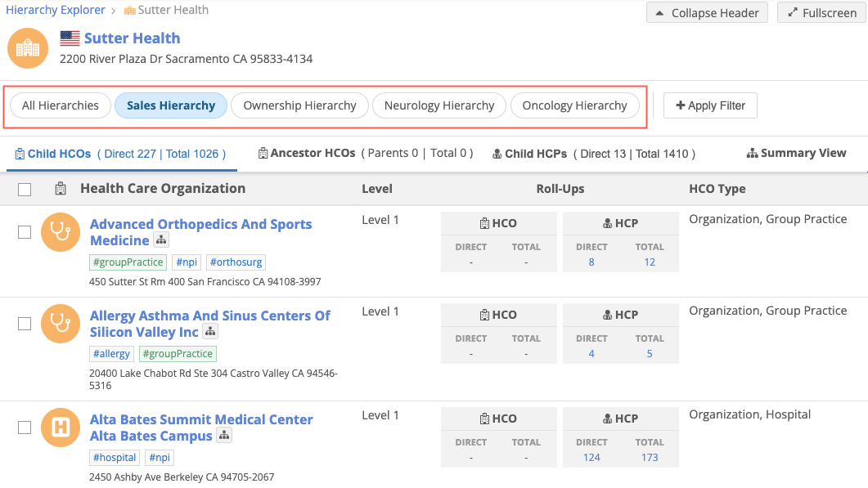Select the Alta Bates Summit row checkbox
Viewport: 868px width, 488px height.
[25, 428]
